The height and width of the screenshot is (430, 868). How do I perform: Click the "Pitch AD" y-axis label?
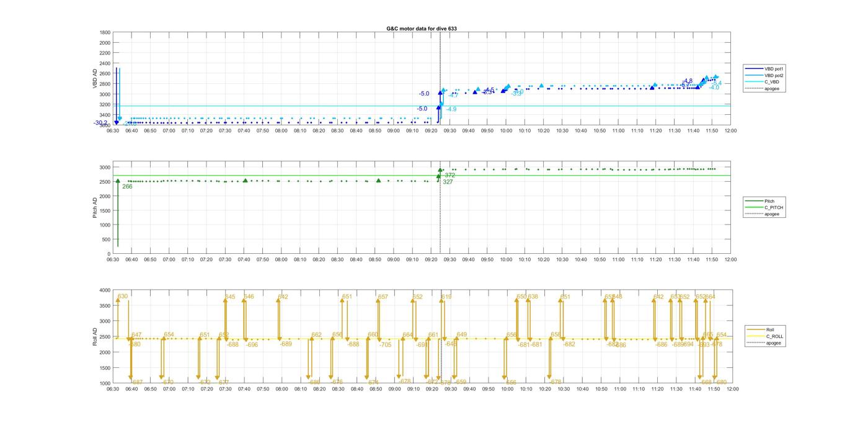[95, 207]
